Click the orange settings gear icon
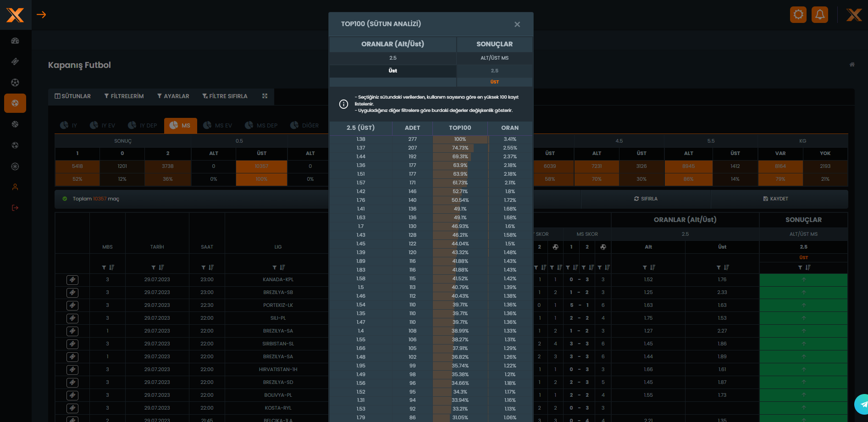This screenshot has height=422, width=868. click(x=798, y=15)
